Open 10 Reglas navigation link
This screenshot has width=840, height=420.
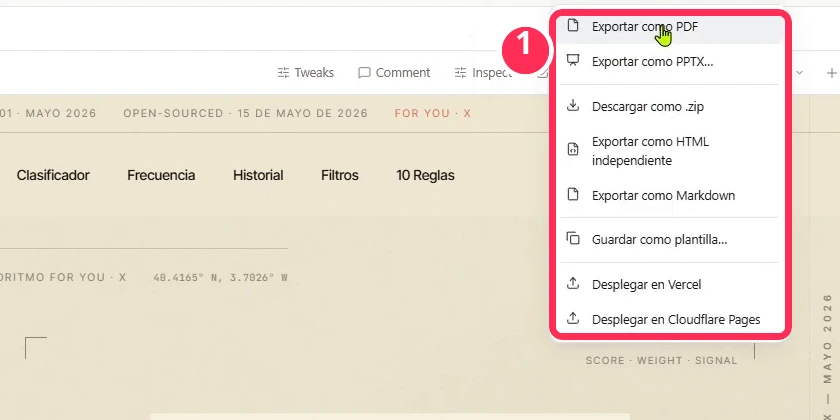[x=425, y=175]
